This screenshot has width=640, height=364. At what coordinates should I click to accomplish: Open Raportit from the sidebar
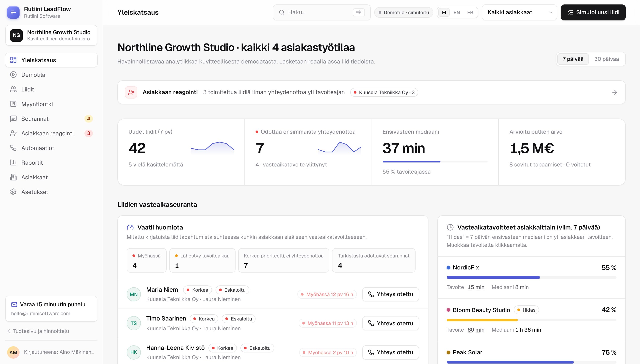[x=51, y=162]
